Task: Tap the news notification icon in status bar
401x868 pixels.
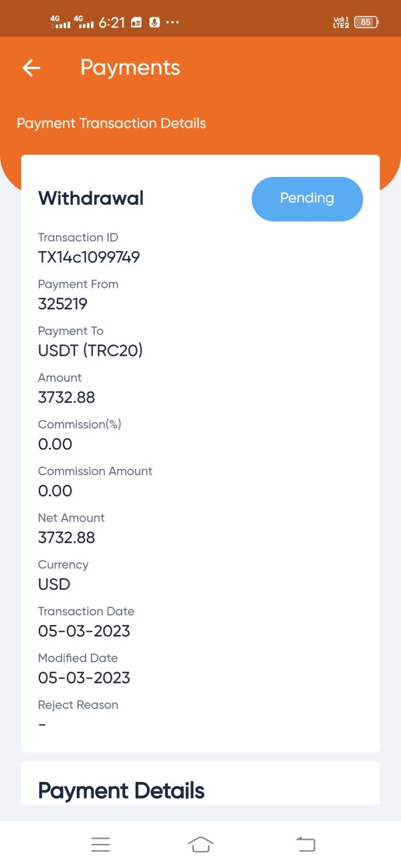Action: click(136, 22)
